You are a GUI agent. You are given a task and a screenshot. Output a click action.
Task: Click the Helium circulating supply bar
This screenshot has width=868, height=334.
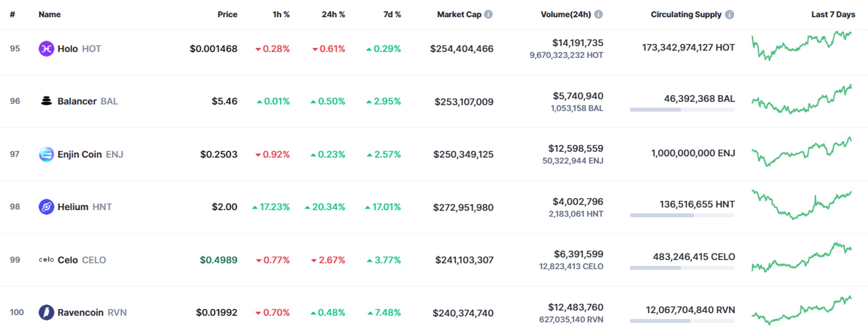coord(682,215)
